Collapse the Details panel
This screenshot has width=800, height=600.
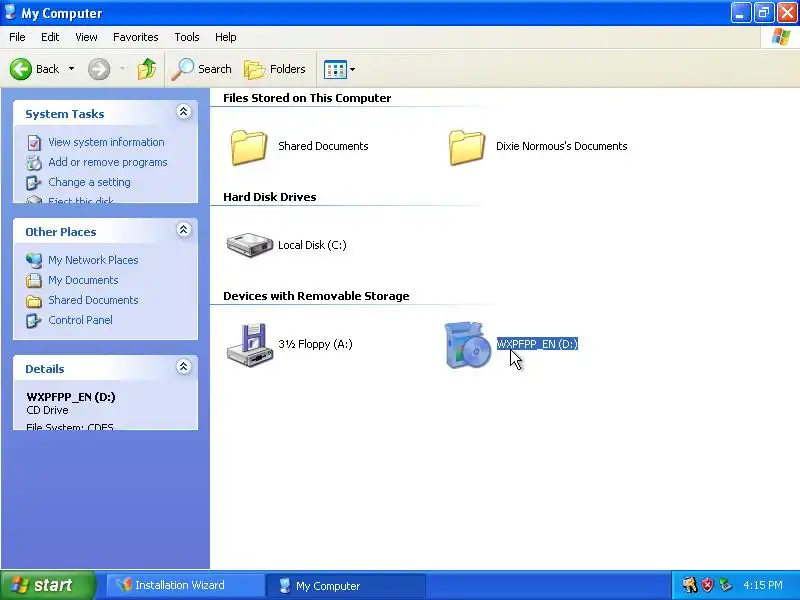coord(184,366)
